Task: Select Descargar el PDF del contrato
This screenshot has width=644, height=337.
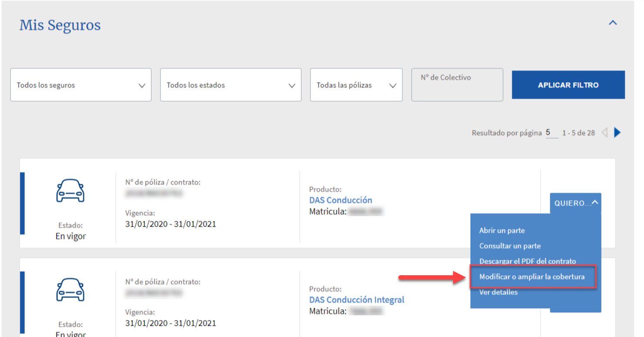Action: click(527, 261)
